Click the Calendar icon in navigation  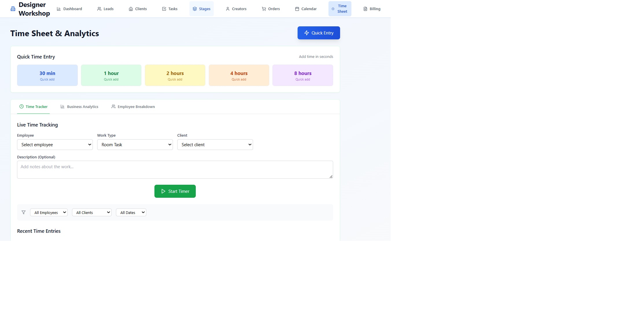click(x=297, y=9)
